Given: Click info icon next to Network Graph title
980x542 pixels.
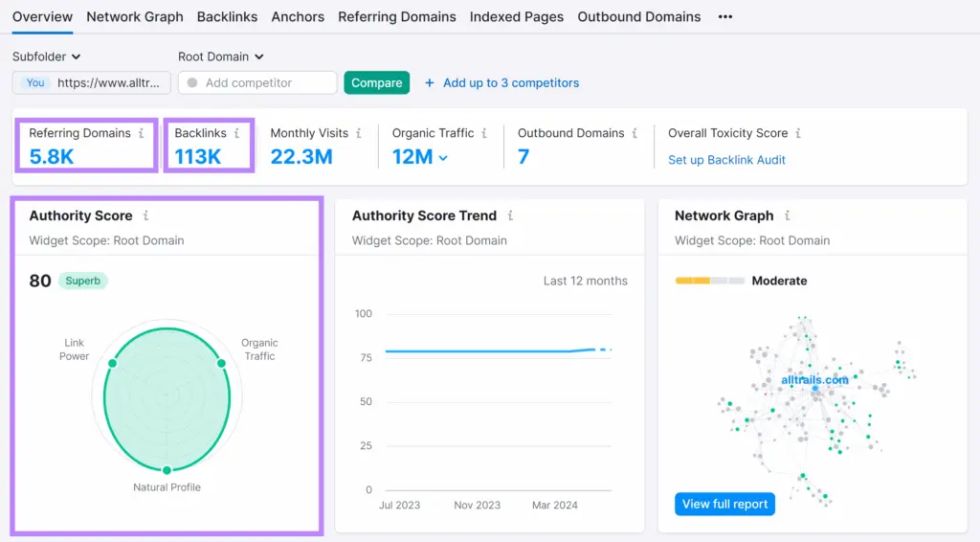Looking at the screenshot, I should click(788, 216).
